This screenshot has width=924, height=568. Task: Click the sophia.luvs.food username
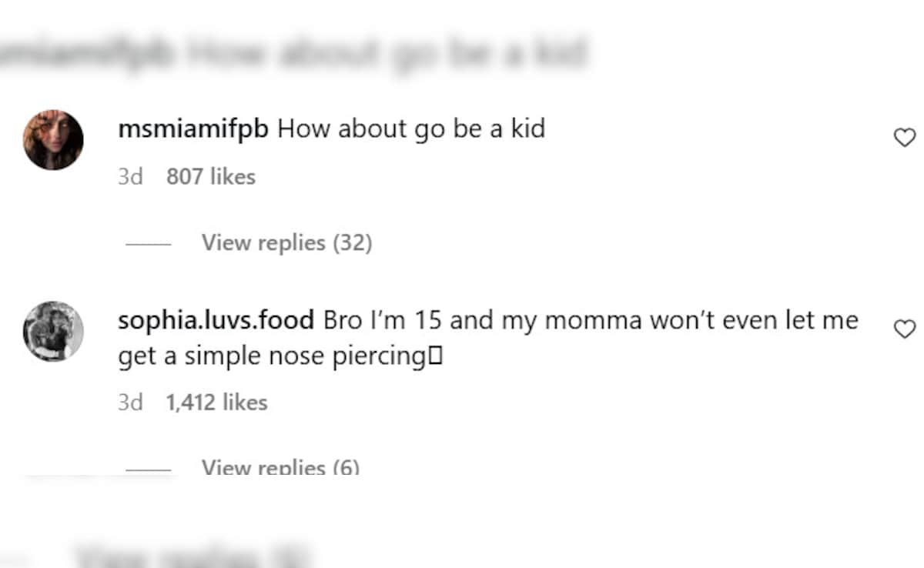[x=216, y=320]
